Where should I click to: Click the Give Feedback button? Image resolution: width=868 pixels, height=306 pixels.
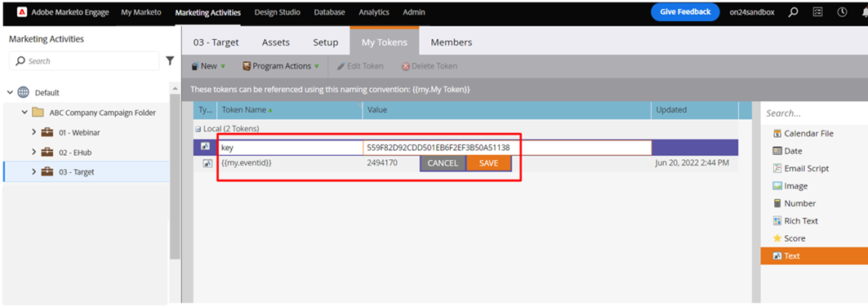(x=685, y=12)
